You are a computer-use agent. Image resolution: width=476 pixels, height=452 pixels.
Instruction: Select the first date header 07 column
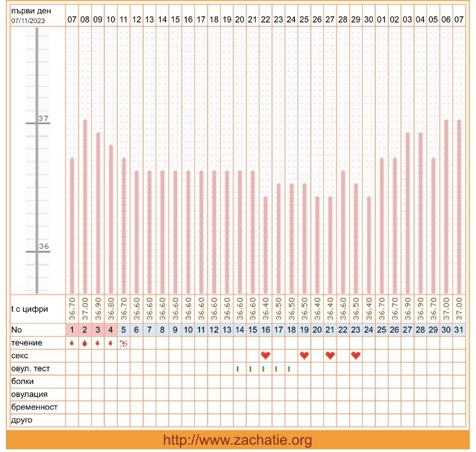72,20
